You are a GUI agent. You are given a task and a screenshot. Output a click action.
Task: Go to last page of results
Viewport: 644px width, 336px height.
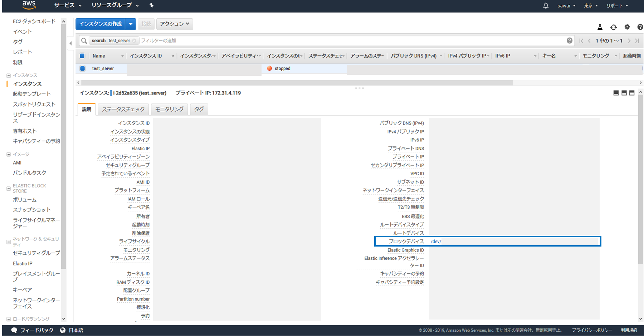[x=637, y=41]
